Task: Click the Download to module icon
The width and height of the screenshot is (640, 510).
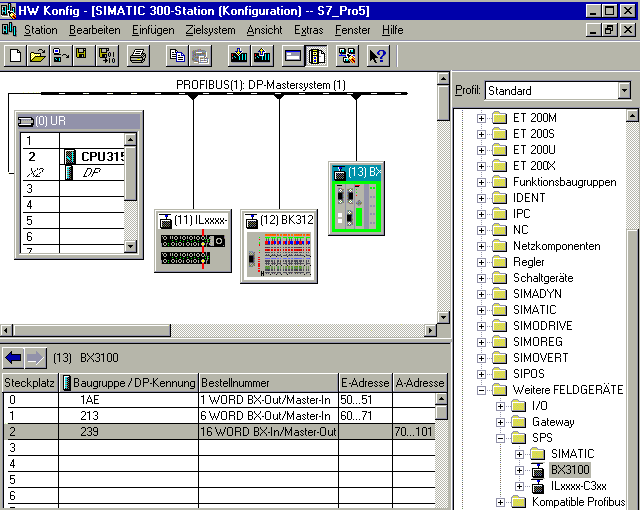Action: coord(239,56)
